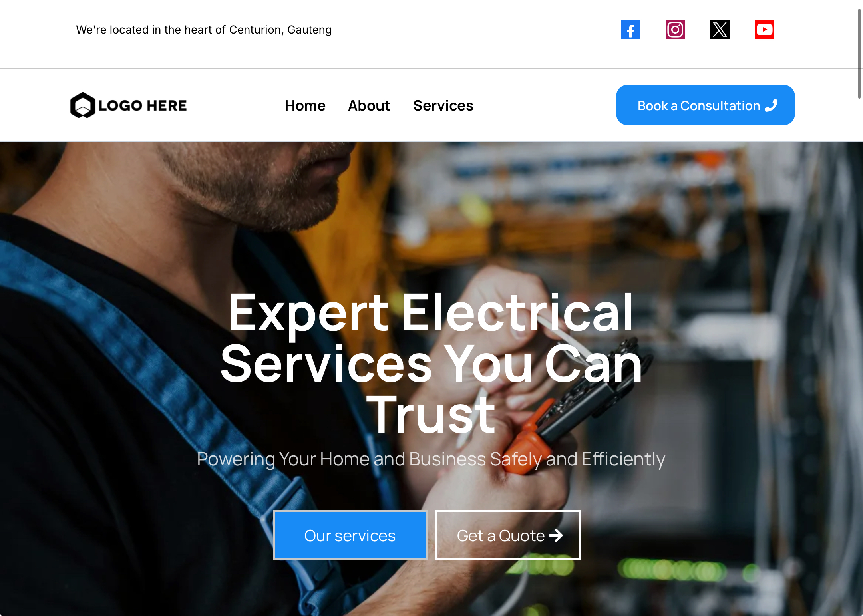Image resolution: width=863 pixels, height=616 pixels.
Task: Click the Our services button
Action: tap(350, 535)
